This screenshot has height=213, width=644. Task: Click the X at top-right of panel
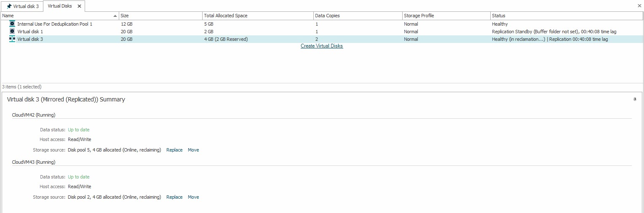[639, 6]
